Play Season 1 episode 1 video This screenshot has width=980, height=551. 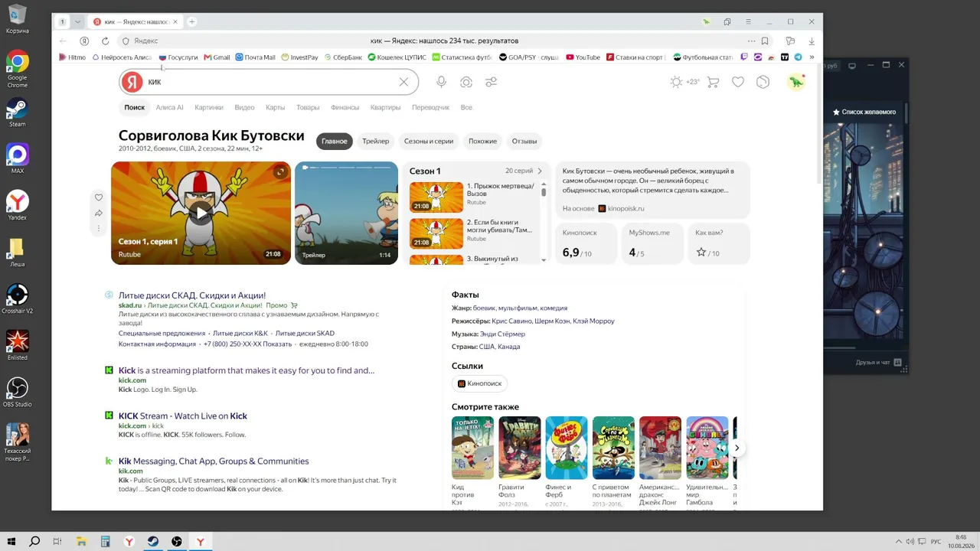201,213
